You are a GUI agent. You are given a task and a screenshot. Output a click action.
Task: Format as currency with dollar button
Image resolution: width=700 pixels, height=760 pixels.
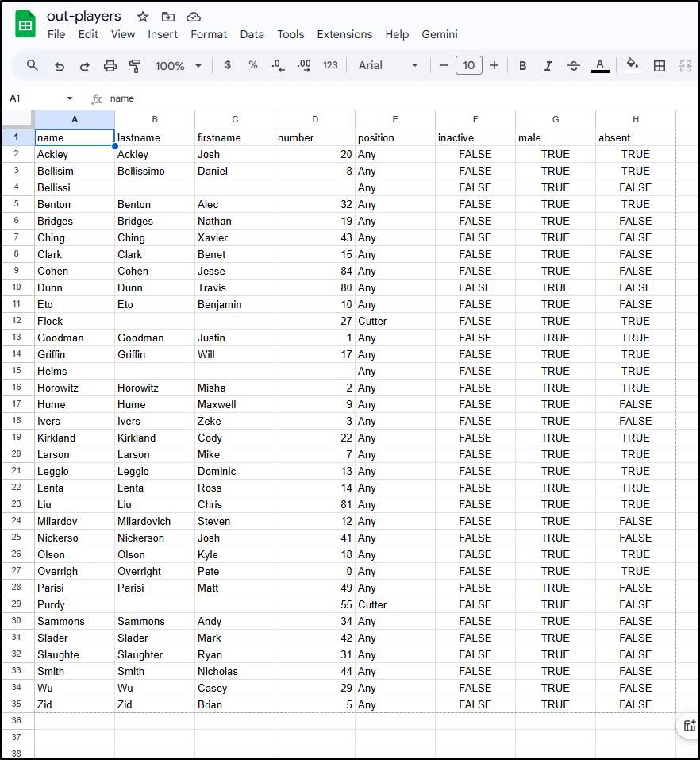point(228,65)
